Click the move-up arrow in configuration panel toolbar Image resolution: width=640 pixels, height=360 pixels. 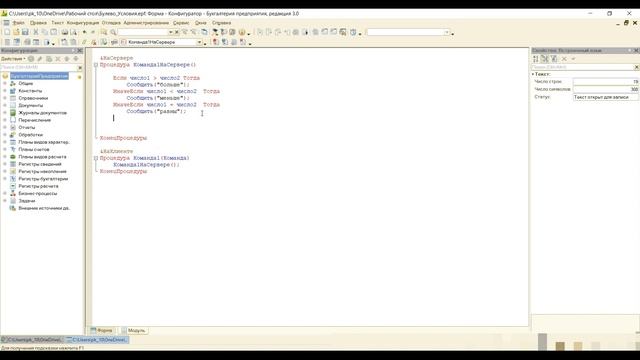click(67, 59)
